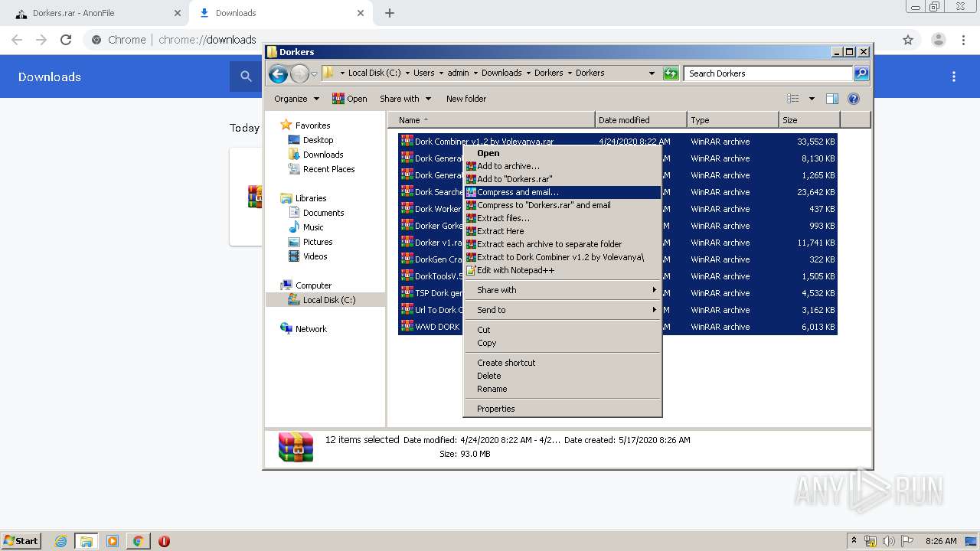Click change view icon in Explorer toolbar
This screenshot has height=551, width=980.
793,99
